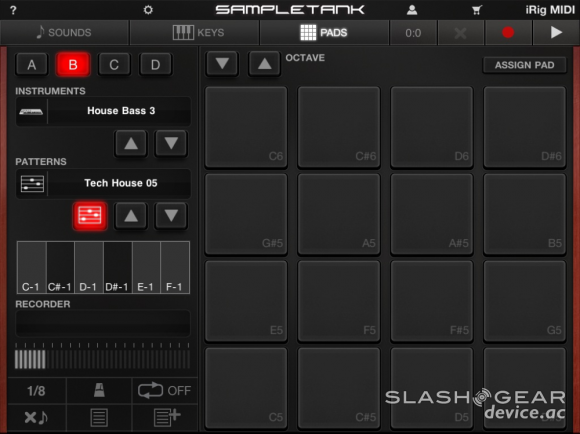Hit the A#5 pad
Viewport: 580px width, 434px height.
(432, 214)
